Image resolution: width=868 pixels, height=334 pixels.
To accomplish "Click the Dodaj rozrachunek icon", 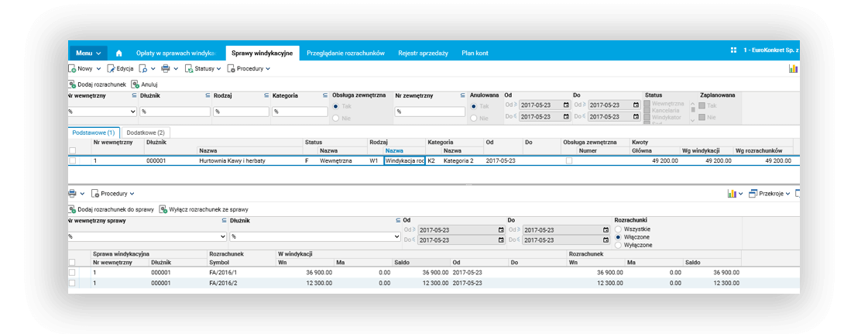I will tap(72, 84).
